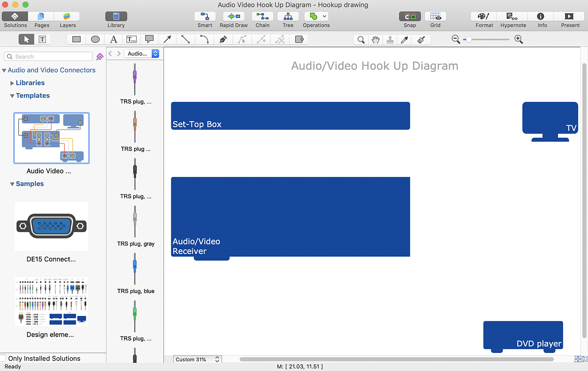Select the stamp clone tool

coord(390,39)
